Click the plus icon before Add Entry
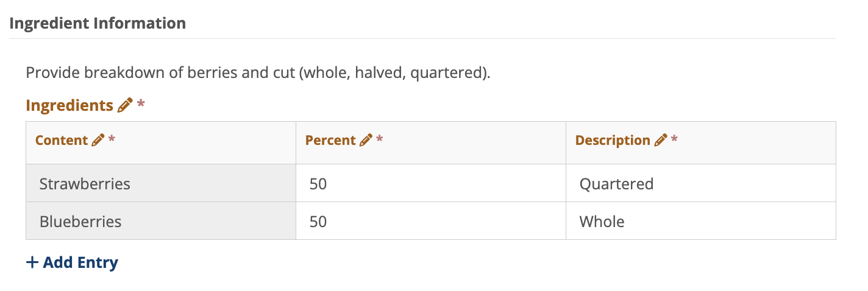The height and width of the screenshot is (291, 868). click(32, 262)
